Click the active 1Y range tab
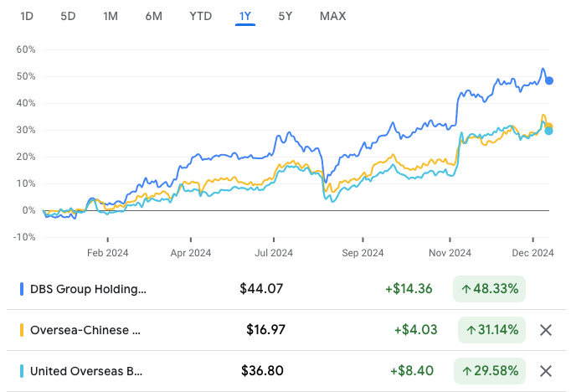Image resolution: width=571 pixels, height=392 pixels. (x=245, y=16)
